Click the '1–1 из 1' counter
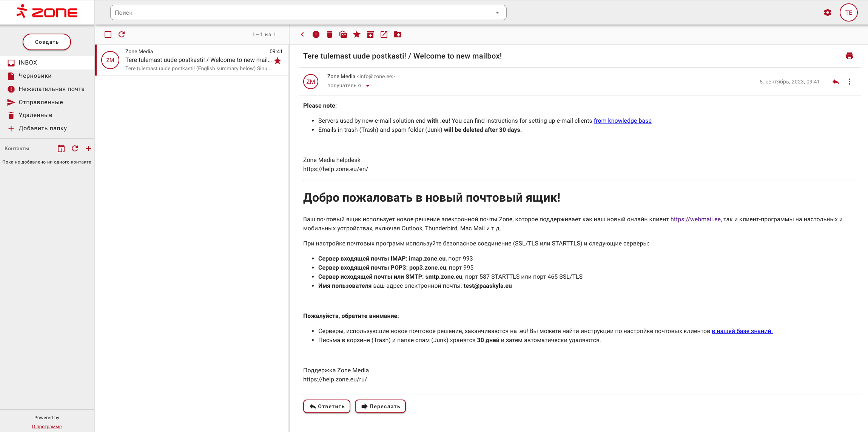 pyautogui.click(x=264, y=34)
